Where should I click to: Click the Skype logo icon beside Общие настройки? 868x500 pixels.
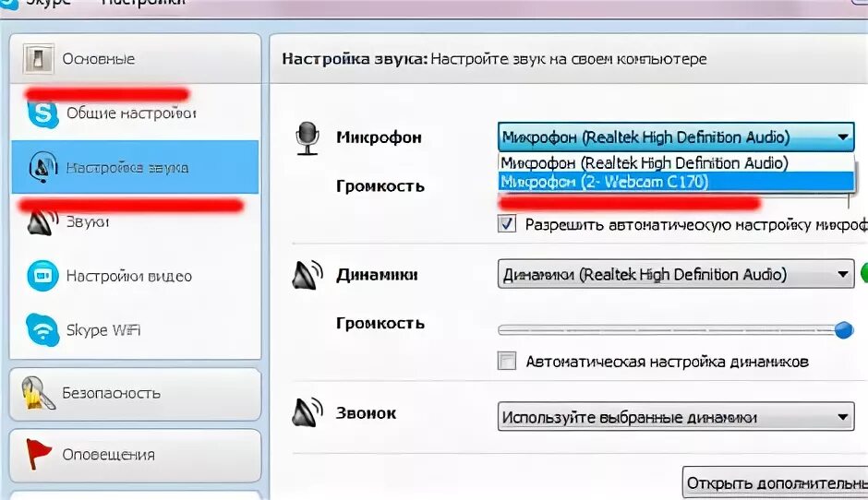(x=42, y=113)
